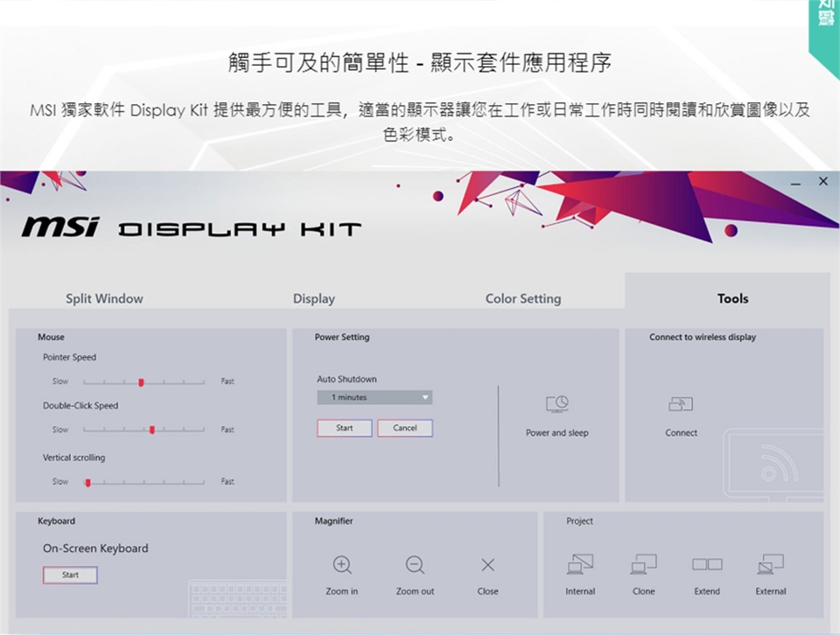840x635 pixels.
Task: Select the Tools tab
Action: click(x=732, y=299)
